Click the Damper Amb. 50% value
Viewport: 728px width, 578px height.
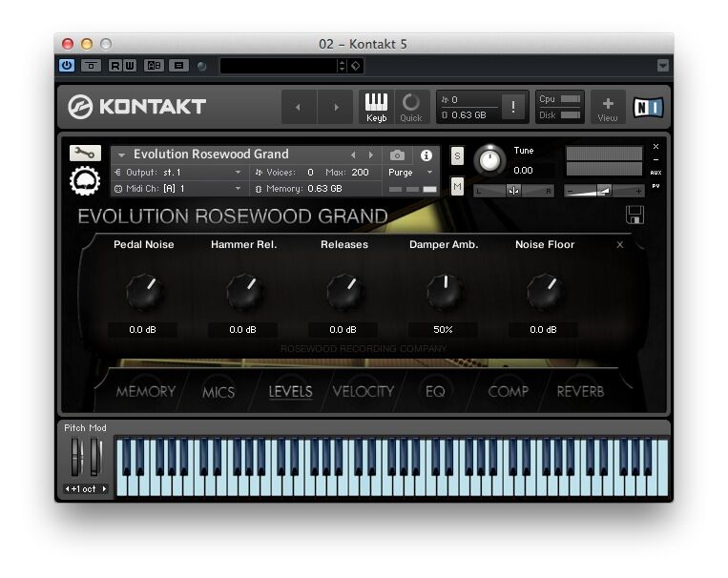443,330
